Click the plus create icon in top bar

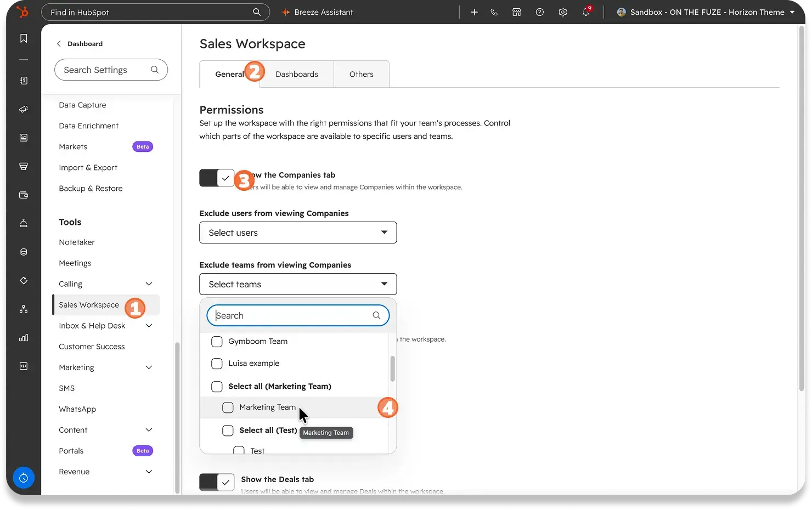click(x=475, y=12)
